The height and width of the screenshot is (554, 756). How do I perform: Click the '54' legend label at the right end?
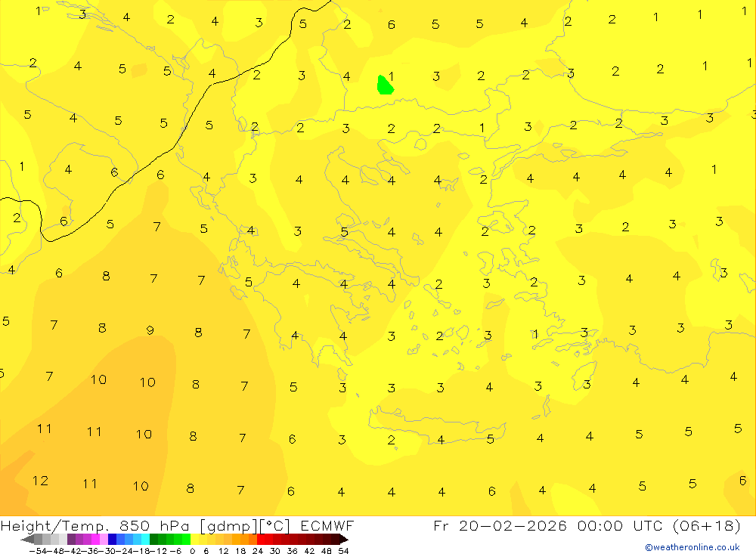343,551
